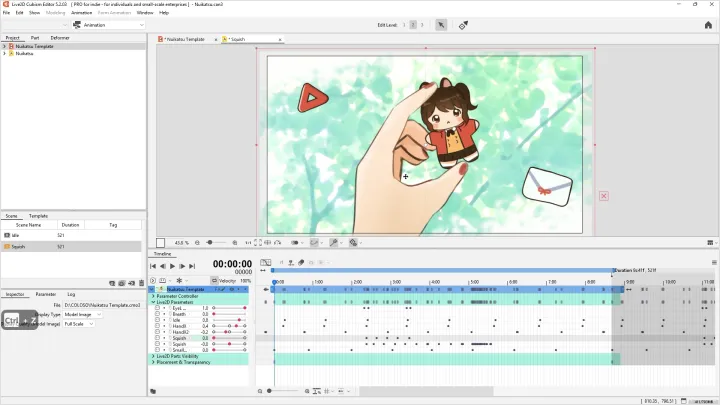Toggle the checkbox on the Eyel row
The image size is (720, 405).
coord(158,308)
